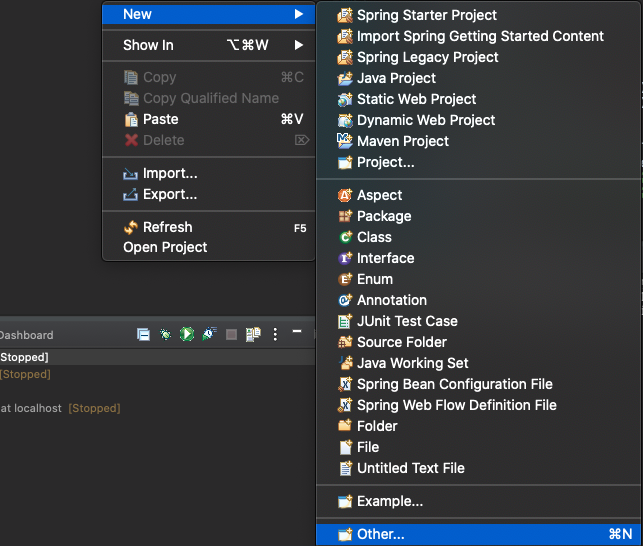The width and height of the screenshot is (643, 546).
Task: Click the brown Enum icon
Action: tap(345, 279)
